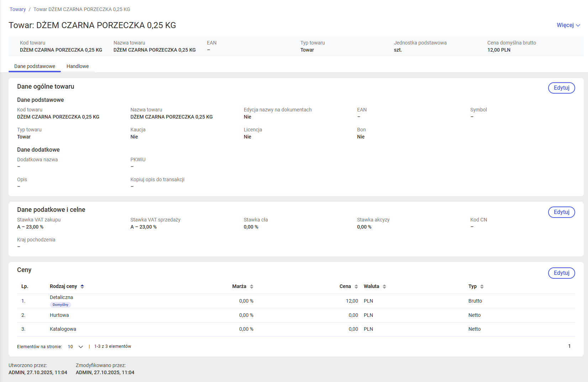Click Edytuj in the Ceny section
588x382 pixels.
[x=561, y=273]
